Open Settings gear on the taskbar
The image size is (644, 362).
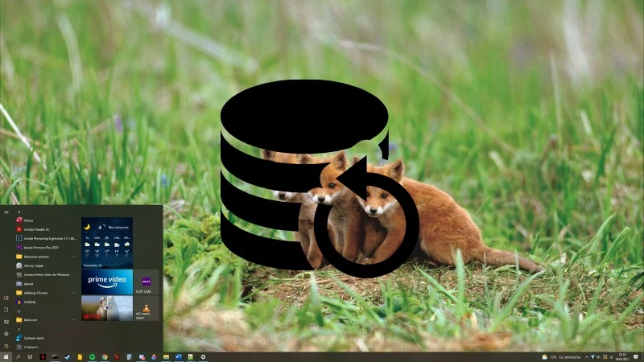pyautogui.click(x=203, y=357)
